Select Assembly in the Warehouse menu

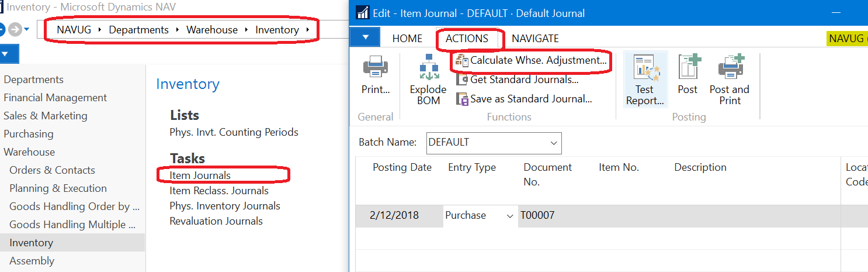32,261
